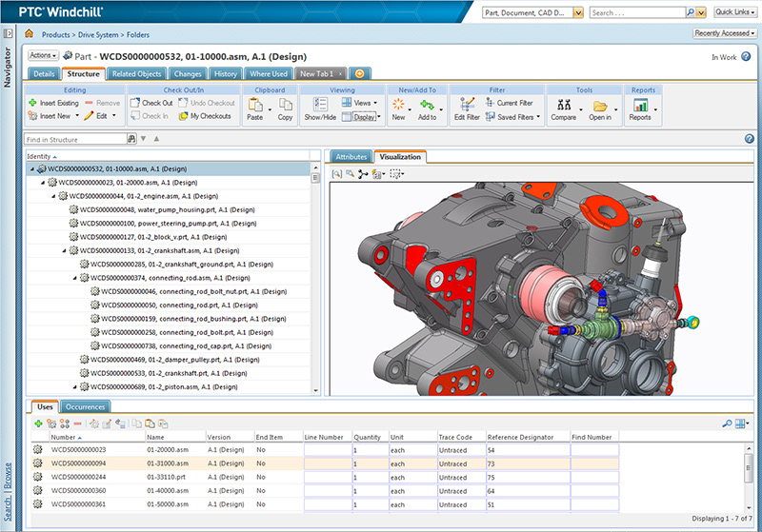This screenshot has height=532, width=762.
Task: Select power_steering_pump.prt tree row
Action: tap(169, 224)
